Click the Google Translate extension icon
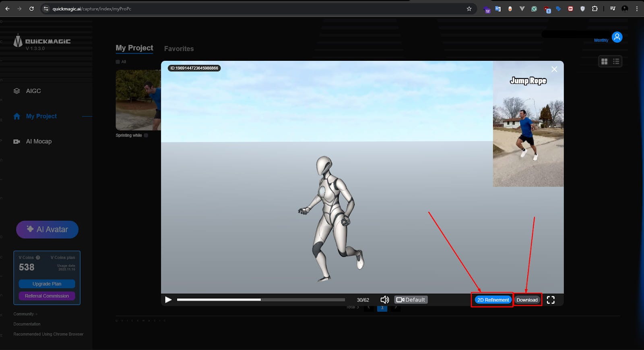 click(498, 8)
